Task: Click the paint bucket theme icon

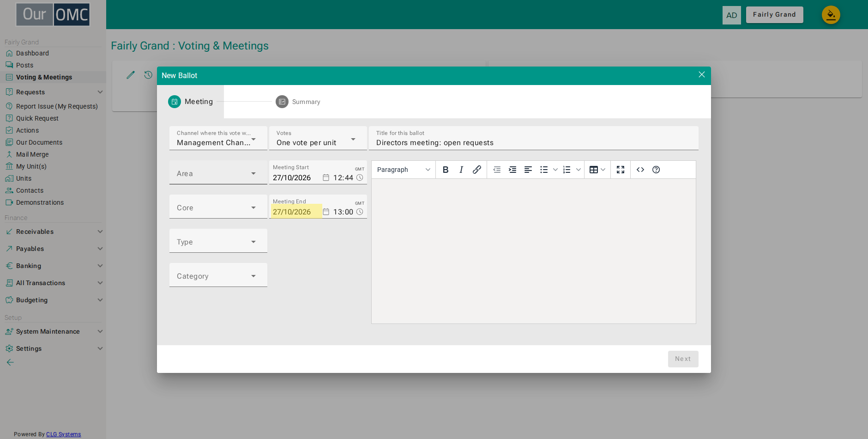Action: coord(831,15)
